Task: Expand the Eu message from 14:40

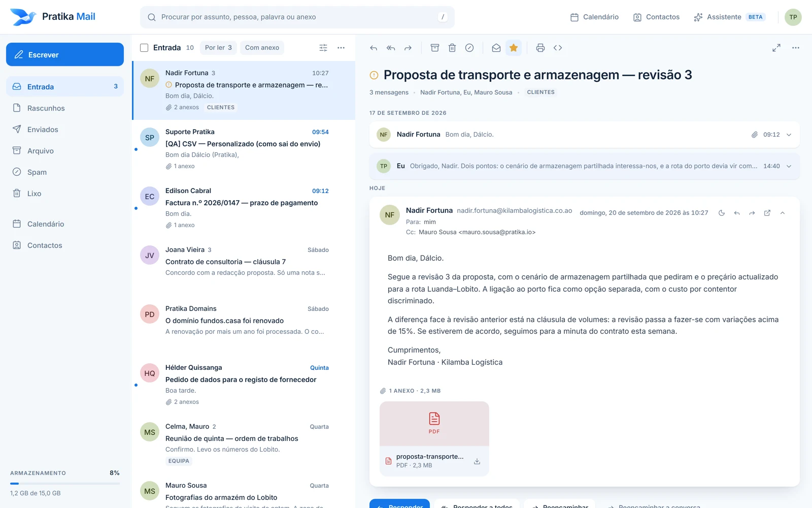Action: (x=585, y=166)
